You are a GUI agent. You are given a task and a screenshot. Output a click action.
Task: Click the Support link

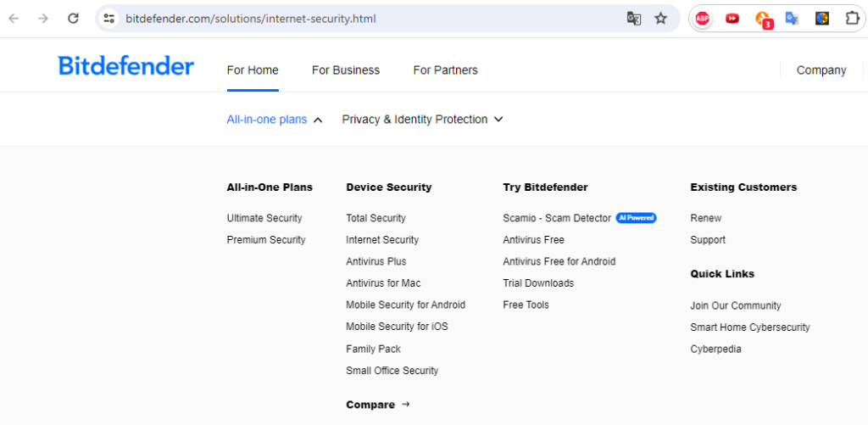coord(708,240)
